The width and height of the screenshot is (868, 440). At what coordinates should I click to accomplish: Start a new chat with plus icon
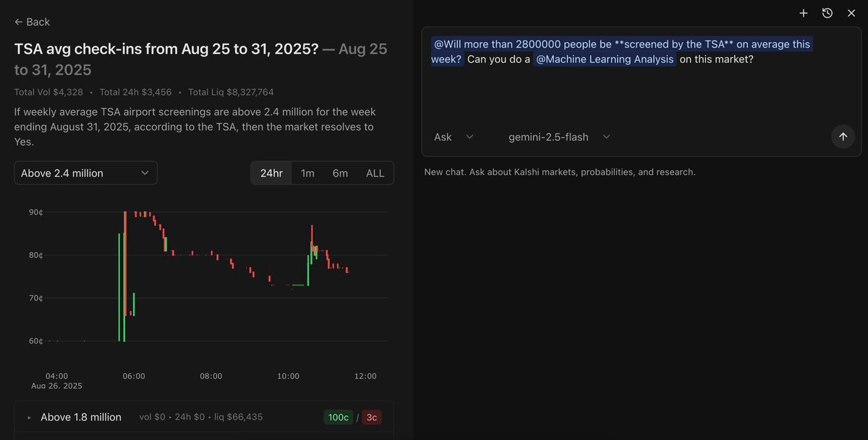pyautogui.click(x=804, y=13)
